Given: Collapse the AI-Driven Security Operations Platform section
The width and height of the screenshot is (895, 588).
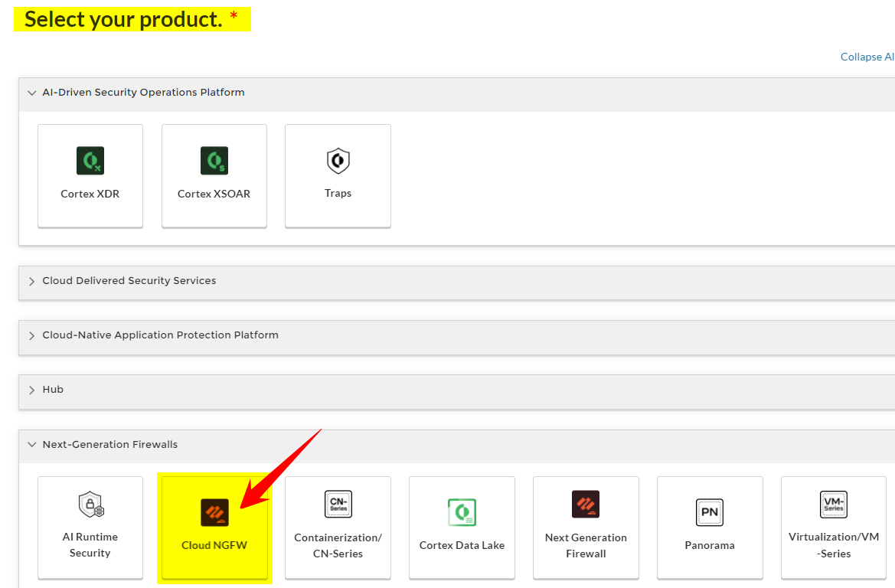Looking at the screenshot, I should pyautogui.click(x=32, y=93).
